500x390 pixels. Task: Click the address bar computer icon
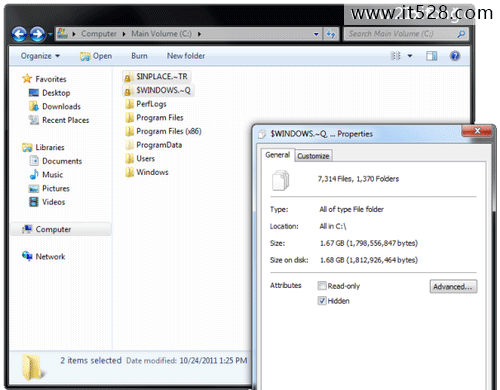click(62, 33)
